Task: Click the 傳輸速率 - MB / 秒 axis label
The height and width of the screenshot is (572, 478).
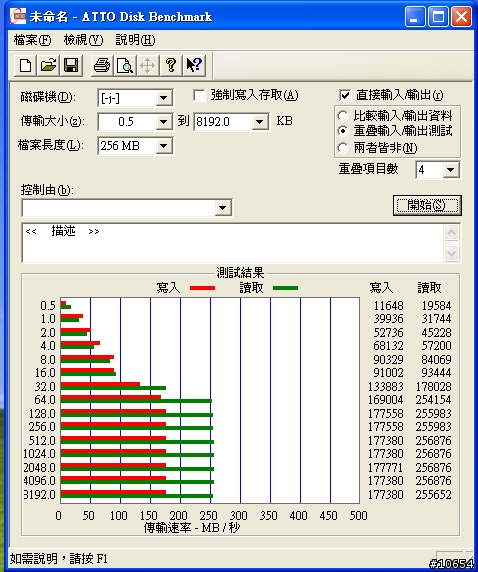Action: tap(192, 527)
